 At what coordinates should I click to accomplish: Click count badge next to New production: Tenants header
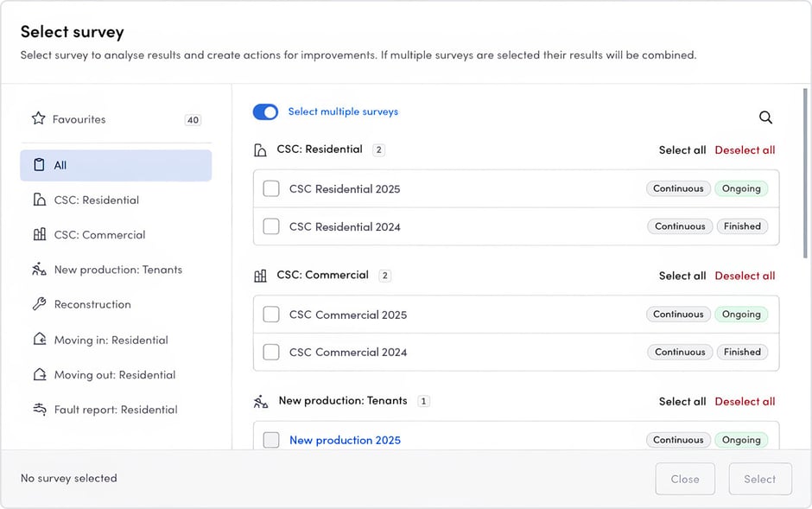[423, 401]
